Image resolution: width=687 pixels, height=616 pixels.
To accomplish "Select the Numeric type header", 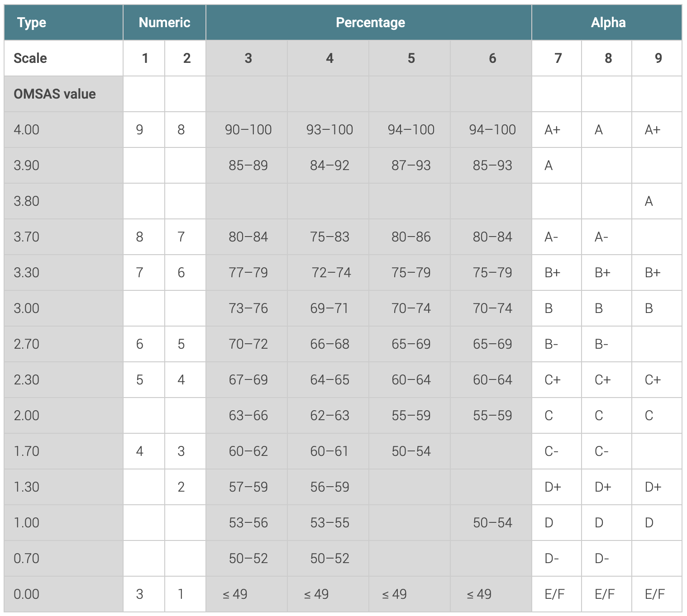I will pos(164,23).
